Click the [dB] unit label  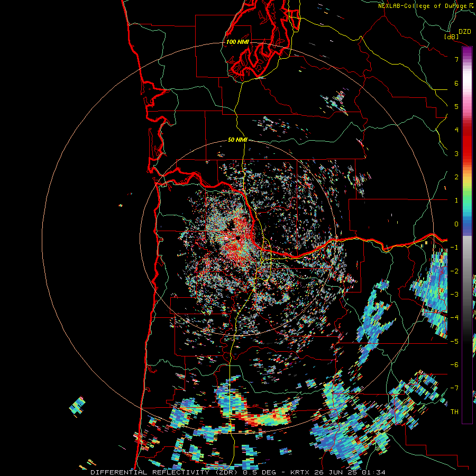[x=452, y=36]
